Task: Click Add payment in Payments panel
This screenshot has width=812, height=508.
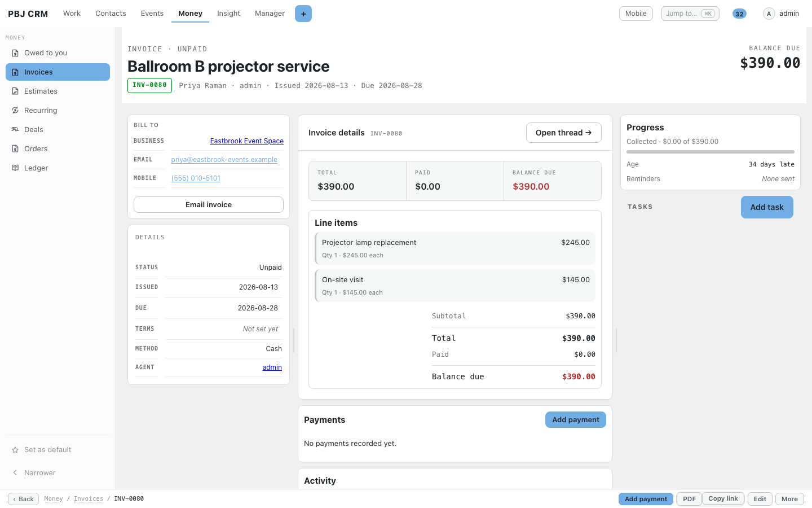Action: pyautogui.click(x=576, y=419)
